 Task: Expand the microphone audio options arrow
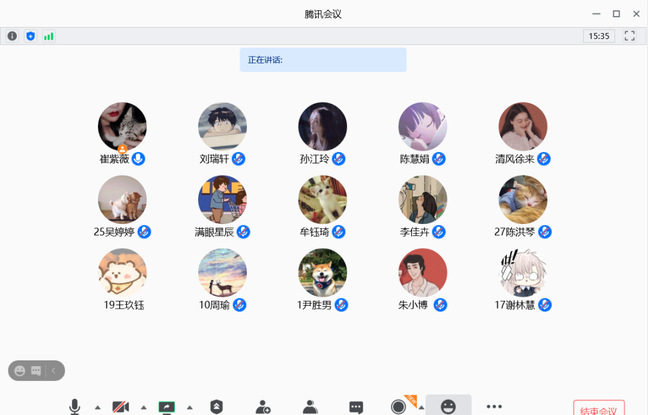[97, 407]
